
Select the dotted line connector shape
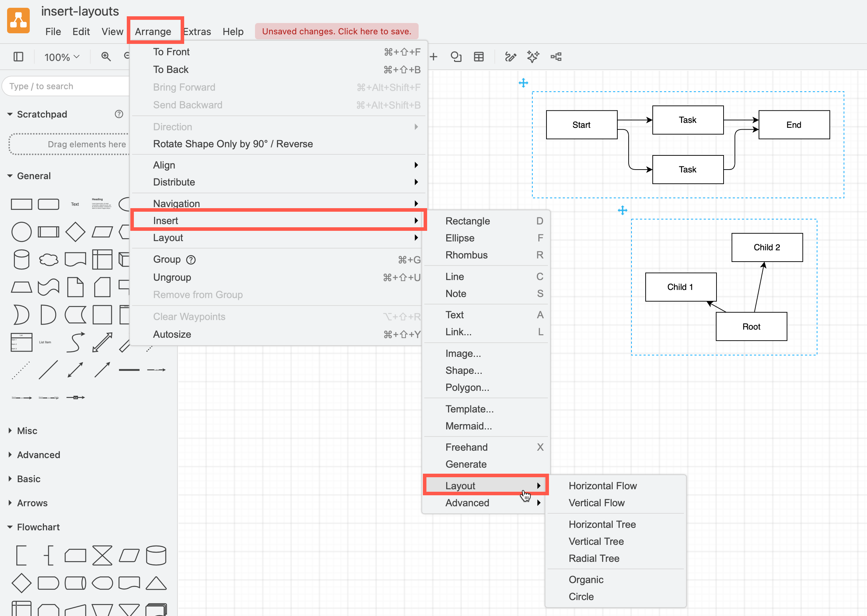click(x=21, y=370)
